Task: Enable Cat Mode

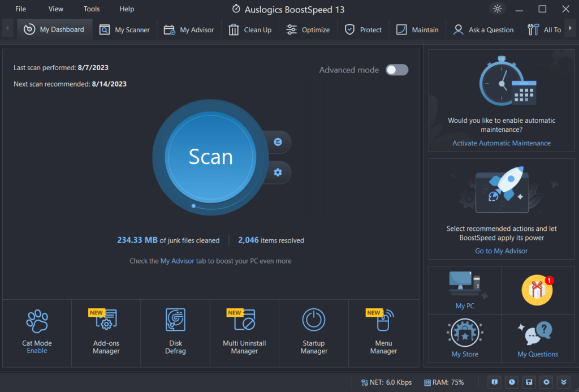Action: (x=36, y=350)
